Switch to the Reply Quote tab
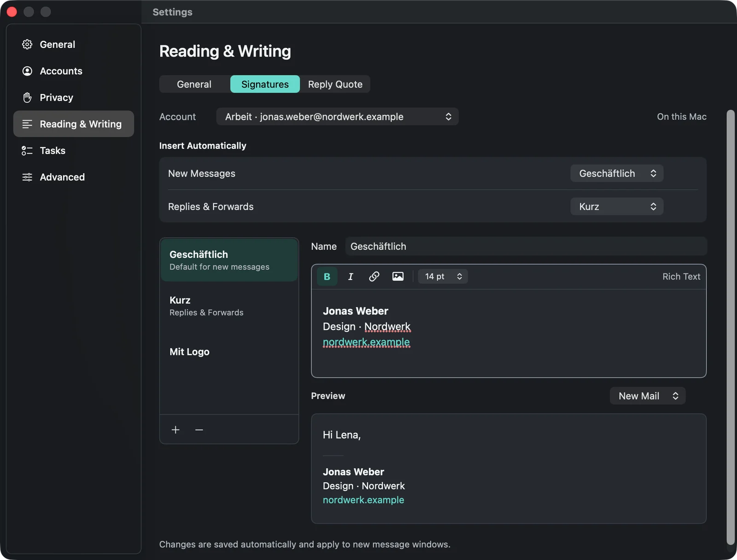Image resolution: width=737 pixels, height=560 pixels. pos(335,84)
